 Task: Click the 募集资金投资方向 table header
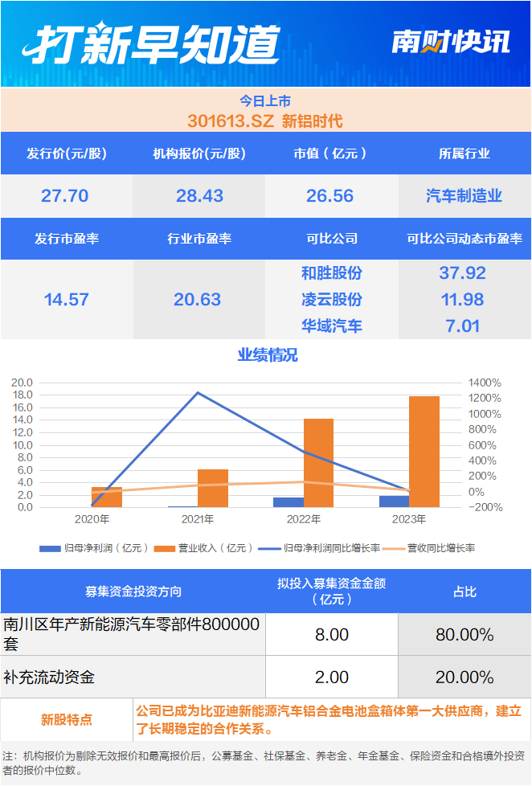(133, 592)
